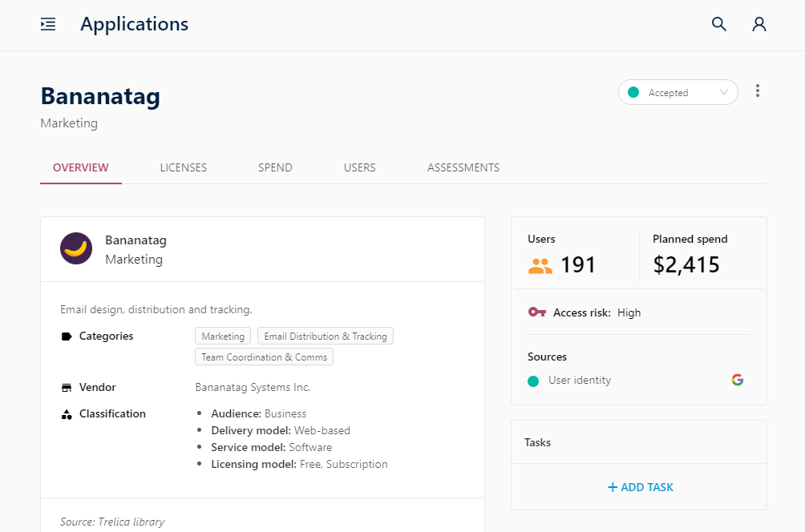The height and width of the screenshot is (532, 805).
Task: Click the Email Distribution & Tracking tag
Action: [326, 336]
